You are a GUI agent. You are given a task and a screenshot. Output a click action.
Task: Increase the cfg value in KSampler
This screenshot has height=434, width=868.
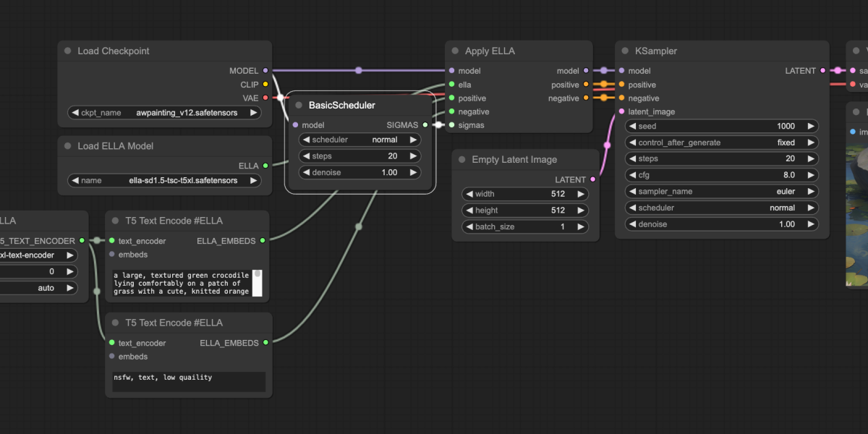[x=811, y=175]
